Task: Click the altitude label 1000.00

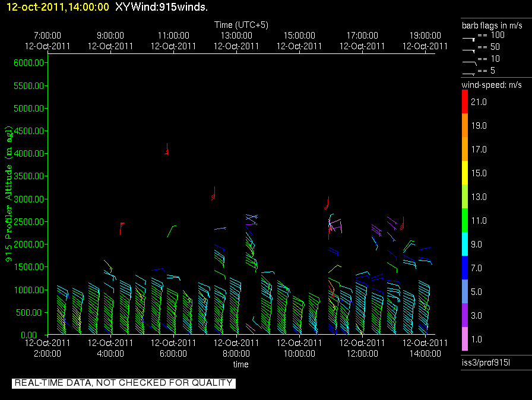Action: pos(29,290)
